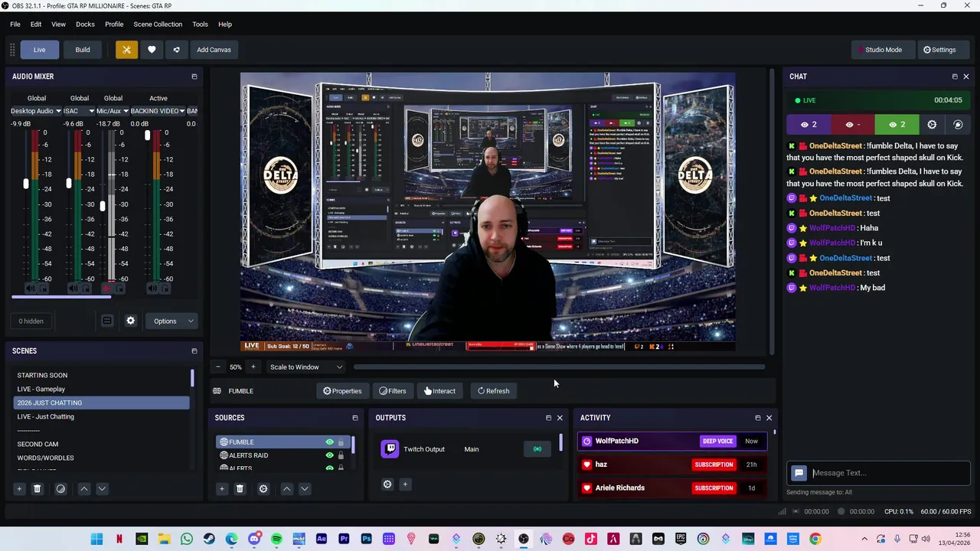980x551 pixels.
Task: Open the Profile menu
Action: coord(114,24)
